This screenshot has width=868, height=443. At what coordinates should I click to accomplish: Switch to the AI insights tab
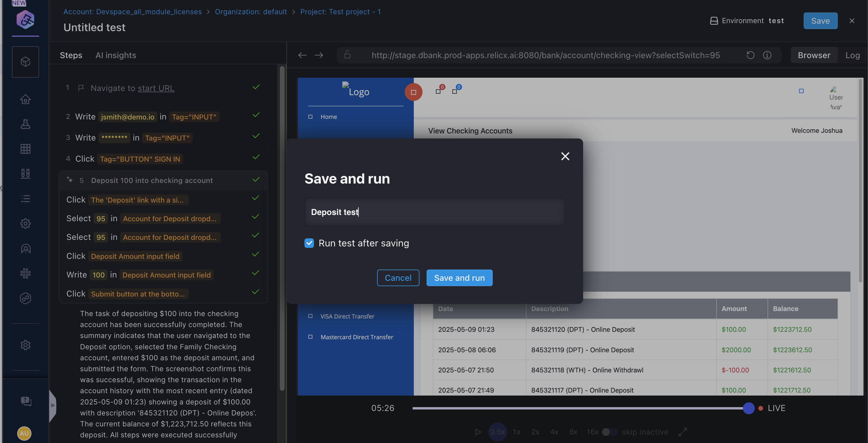(x=116, y=55)
